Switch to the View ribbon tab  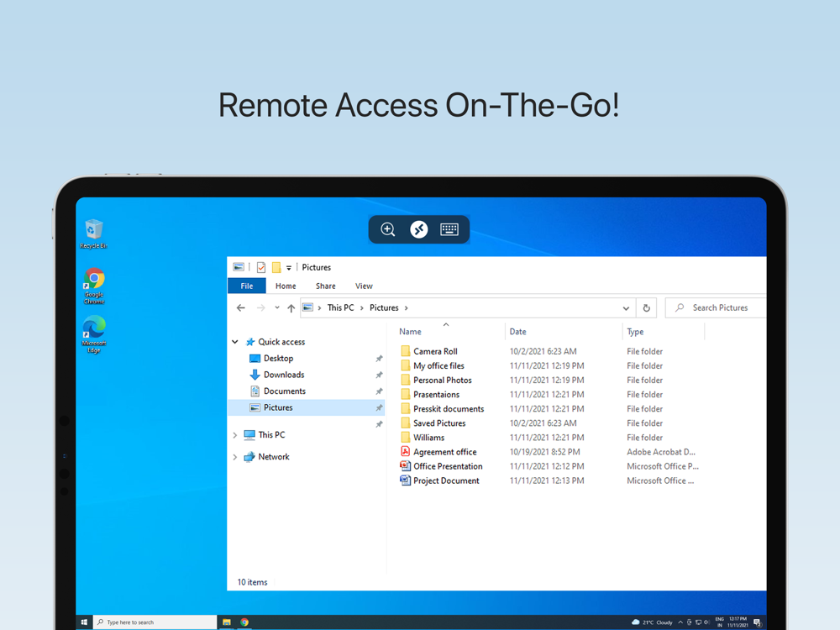click(364, 286)
